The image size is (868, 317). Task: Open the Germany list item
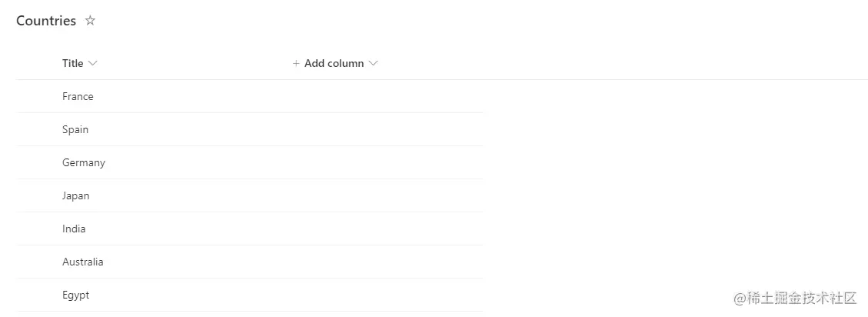[84, 162]
